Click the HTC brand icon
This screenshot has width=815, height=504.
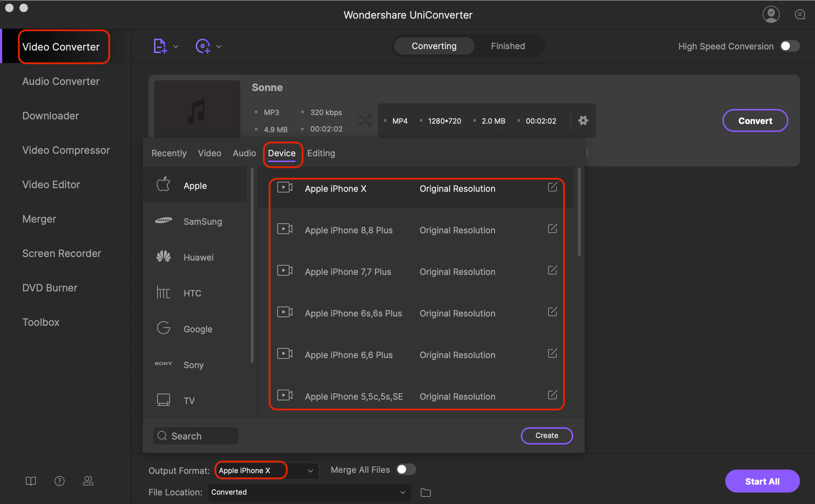tap(164, 293)
